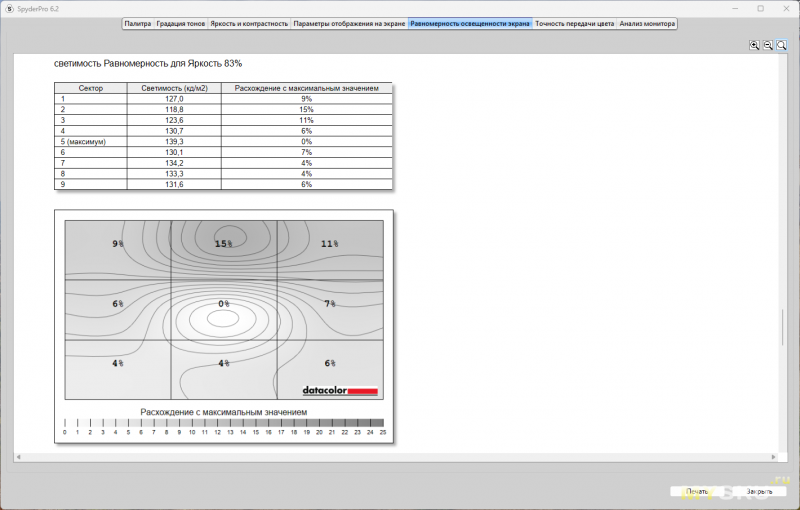The image size is (800, 510).
Task: Click the horizontal scrollbar right arrow
Action: click(x=773, y=456)
